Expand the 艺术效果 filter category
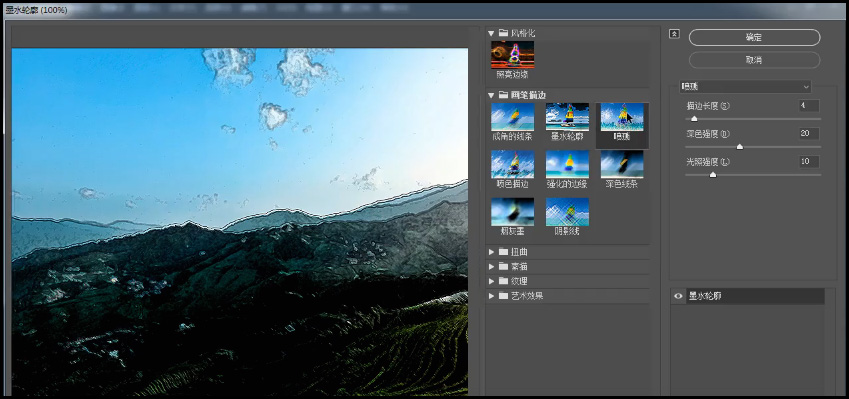Viewport: 849px width, 399px height. pyautogui.click(x=491, y=296)
